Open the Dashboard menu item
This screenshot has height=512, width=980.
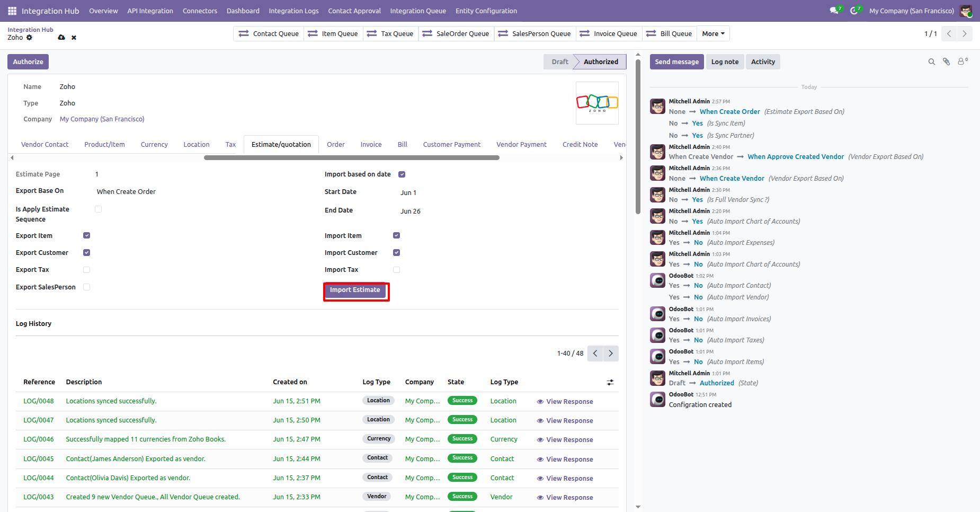click(243, 11)
